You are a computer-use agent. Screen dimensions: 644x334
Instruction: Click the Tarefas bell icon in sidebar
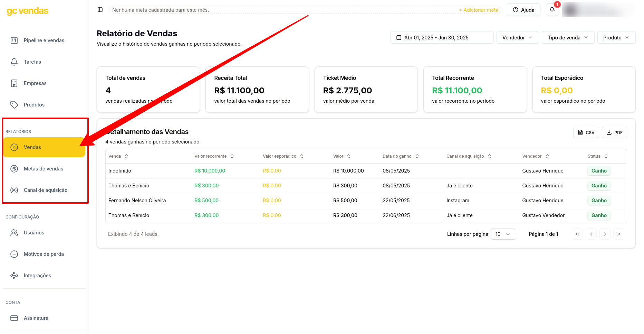click(x=14, y=62)
